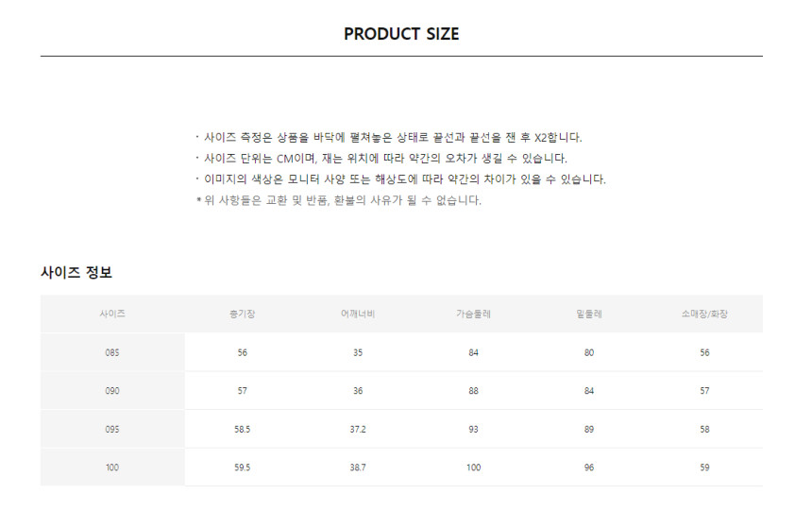The image size is (812, 527).
Task: Click the 37.2 shoulder width value
Action: (x=358, y=430)
